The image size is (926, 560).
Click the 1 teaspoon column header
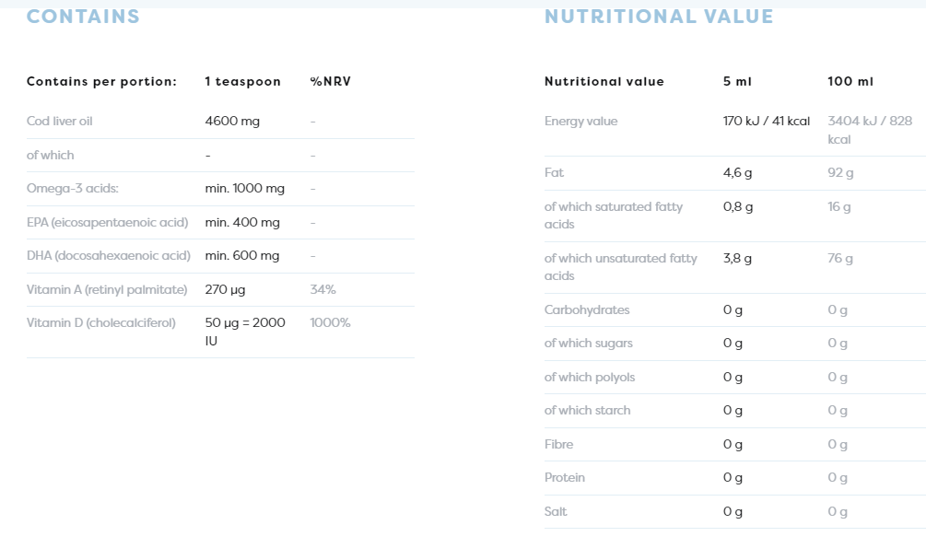[x=242, y=82]
